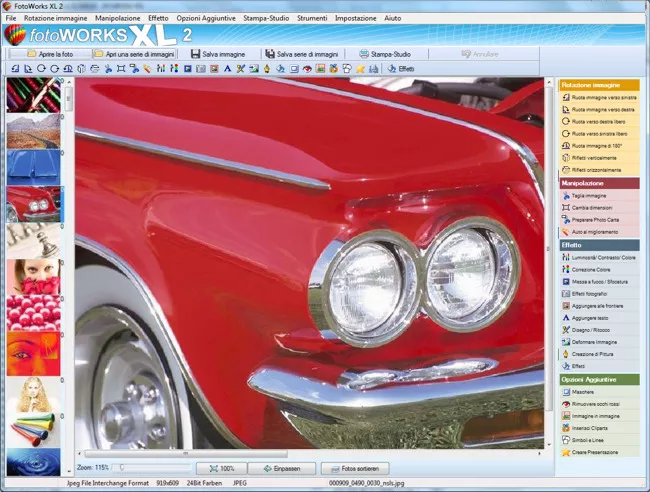Image resolution: width=650 pixels, height=492 pixels.
Task: Click the red eye removal icon in toolbar
Action: point(307,69)
